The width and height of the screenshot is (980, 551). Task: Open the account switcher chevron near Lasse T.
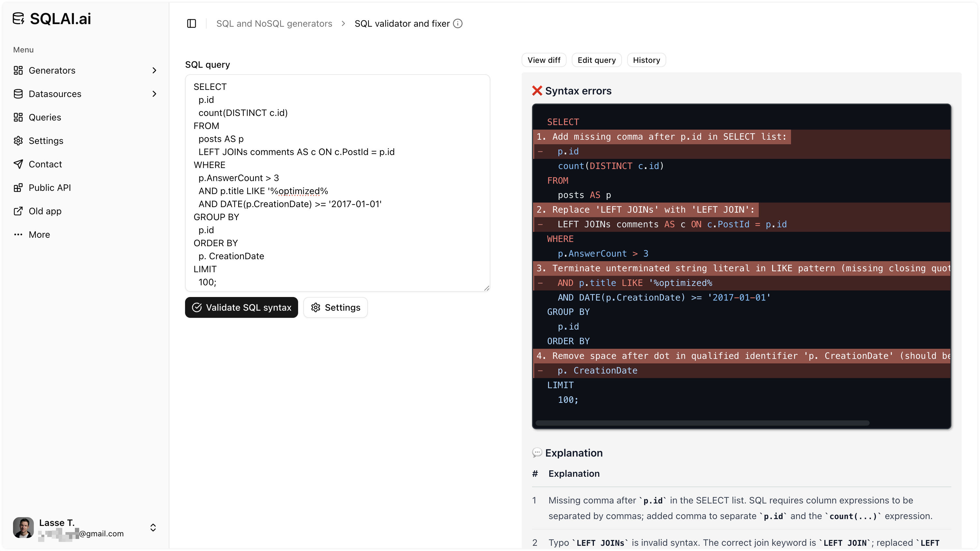154,528
